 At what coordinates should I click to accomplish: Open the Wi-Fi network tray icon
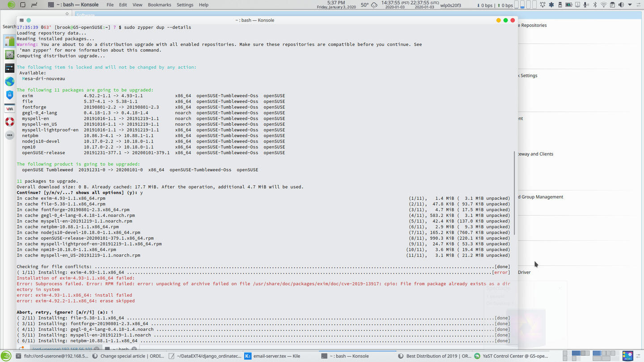click(x=603, y=5)
